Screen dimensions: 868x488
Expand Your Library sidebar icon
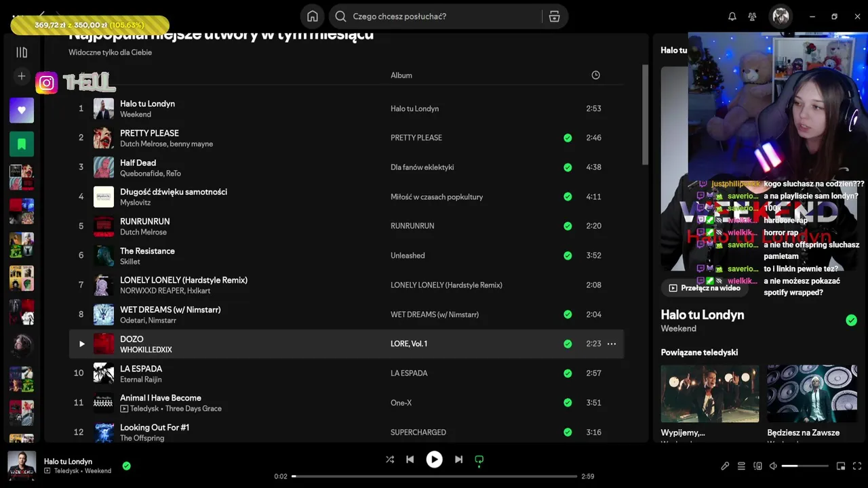[x=22, y=52]
